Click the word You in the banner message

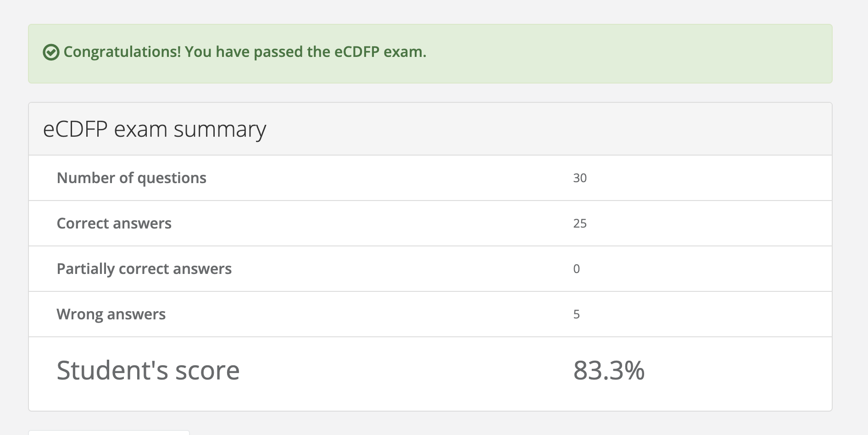coord(198,52)
